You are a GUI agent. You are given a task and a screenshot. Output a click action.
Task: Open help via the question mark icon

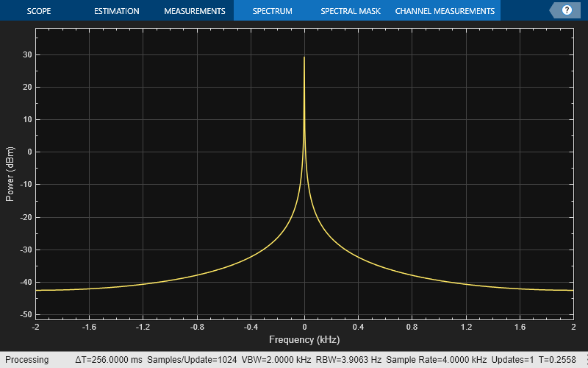point(567,10)
